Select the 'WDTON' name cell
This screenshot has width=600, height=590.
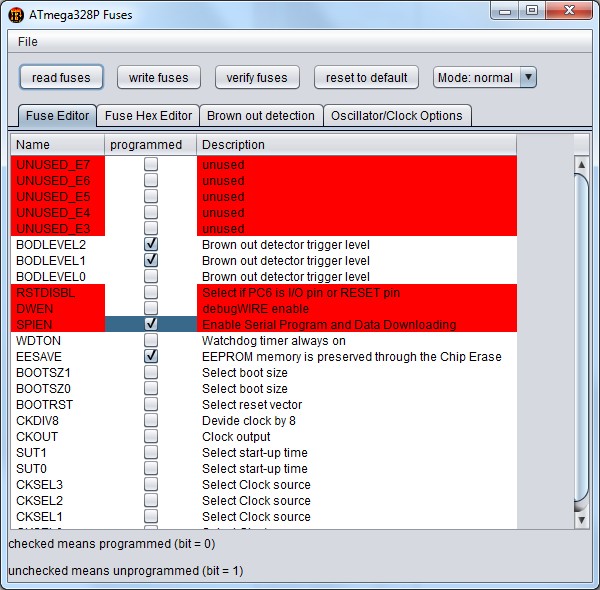pos(57,341)
